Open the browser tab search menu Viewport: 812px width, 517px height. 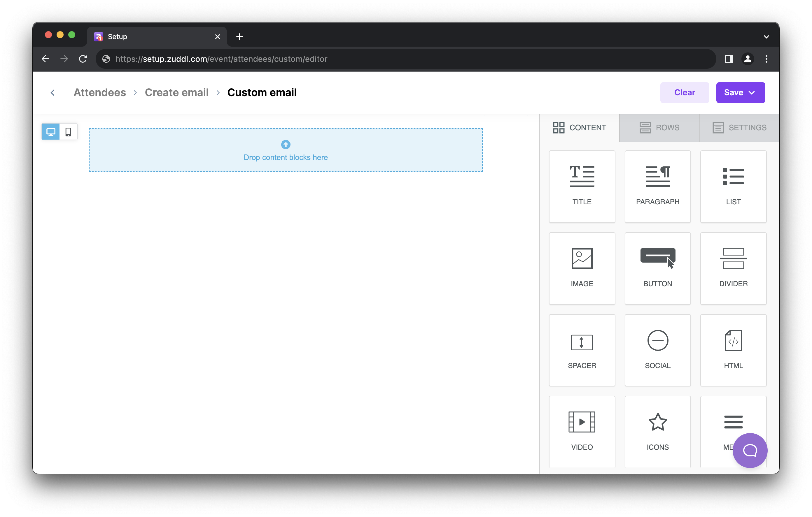coord(766,36)
